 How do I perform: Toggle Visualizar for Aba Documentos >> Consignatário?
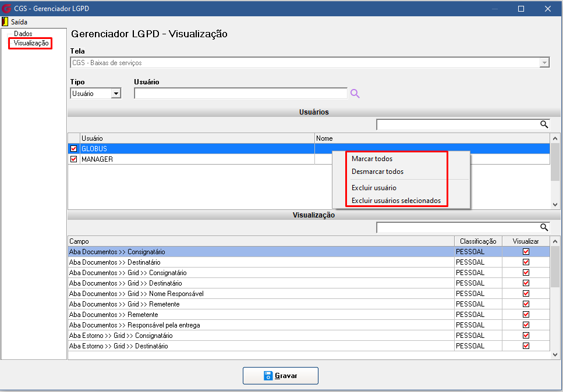point(526,252)
